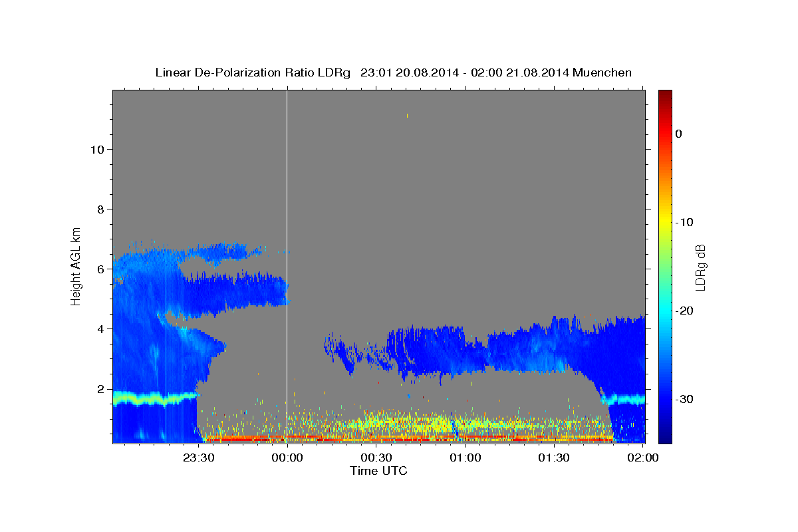This screenshot has height=532, width=798.
Task: Click the '0' colorbar tick label
Action: tap(679, 134)
